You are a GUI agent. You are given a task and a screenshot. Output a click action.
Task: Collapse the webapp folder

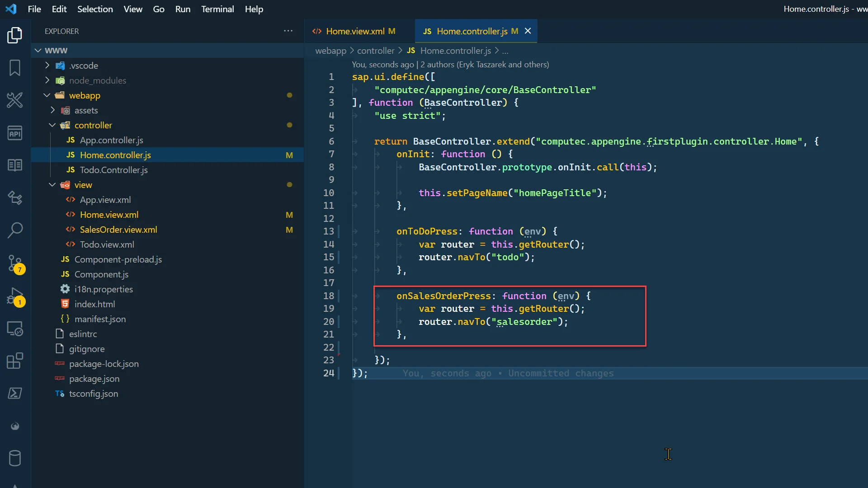pos(47,95)
